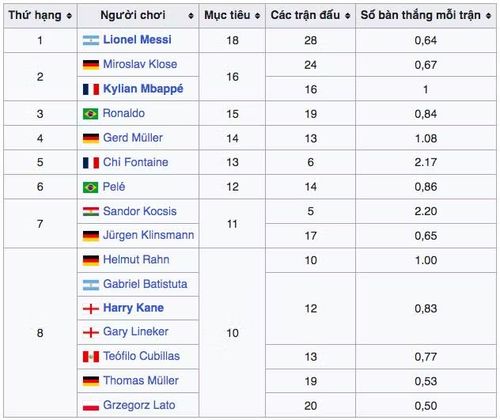Open the Gerd Müller player link

[x=133, y=138]
